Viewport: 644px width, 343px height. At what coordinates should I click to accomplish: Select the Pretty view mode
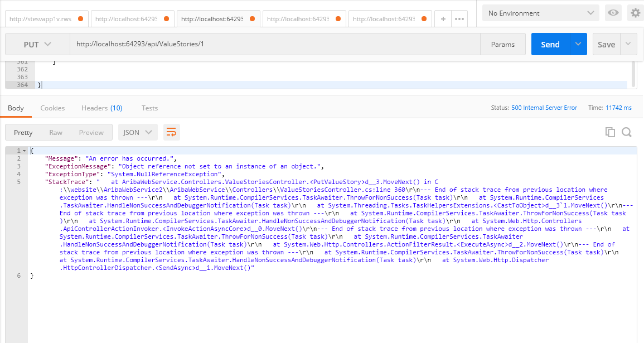(x=23, y=132)
